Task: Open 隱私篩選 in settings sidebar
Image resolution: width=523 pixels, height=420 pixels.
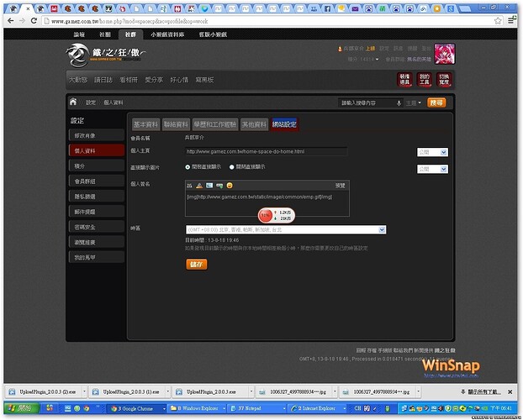Action: point(97,197)
